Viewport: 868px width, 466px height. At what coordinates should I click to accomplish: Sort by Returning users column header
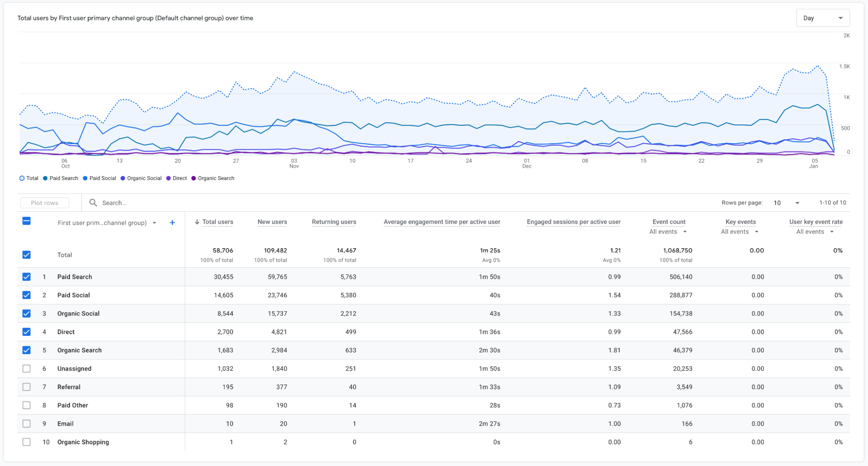coord(334,222)
